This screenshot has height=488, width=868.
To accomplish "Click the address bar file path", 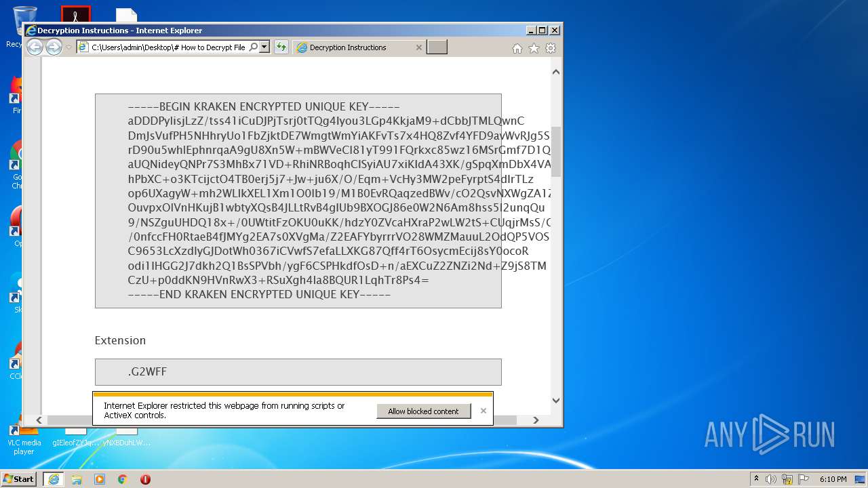I will (168, 47).
